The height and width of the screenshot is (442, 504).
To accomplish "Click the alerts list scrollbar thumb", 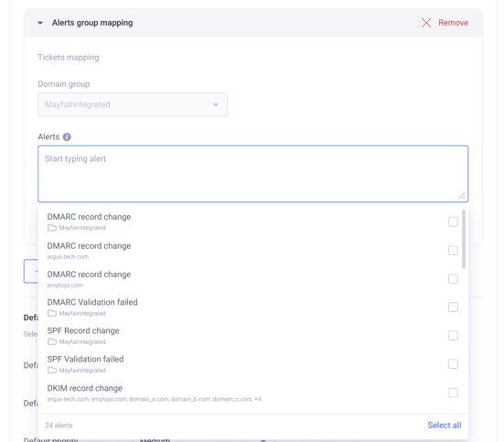I will [x=464, y=239].
